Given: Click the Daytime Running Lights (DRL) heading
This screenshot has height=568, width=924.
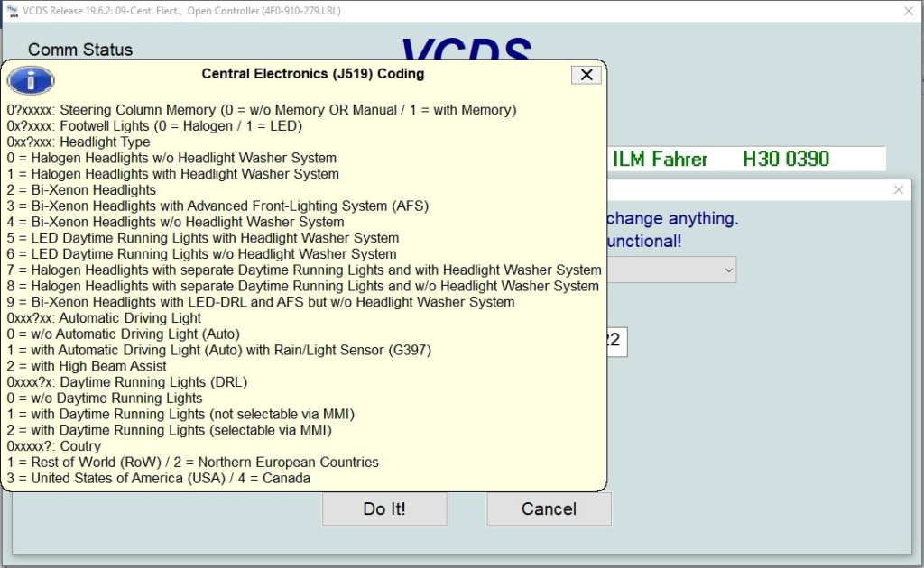Looking at the screenshot, I should click(x=126, y=382).
